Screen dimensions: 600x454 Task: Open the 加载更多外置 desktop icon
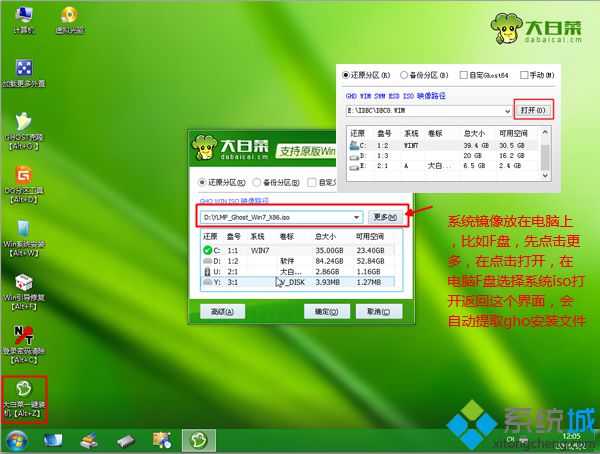click(x=24, y=73)
